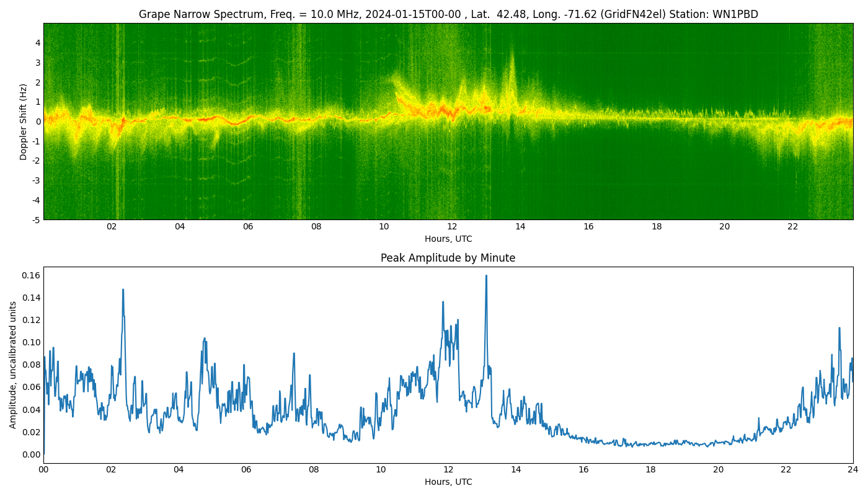Click the 4 Hz Doppler shift tick label

pyautogui.click(x=38, y=43)
